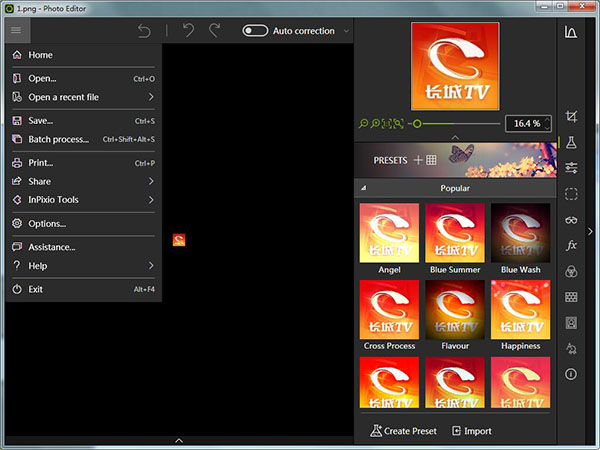Collapse the preview panel chevron
The image size is (600, 450).
tap(455, 137)
